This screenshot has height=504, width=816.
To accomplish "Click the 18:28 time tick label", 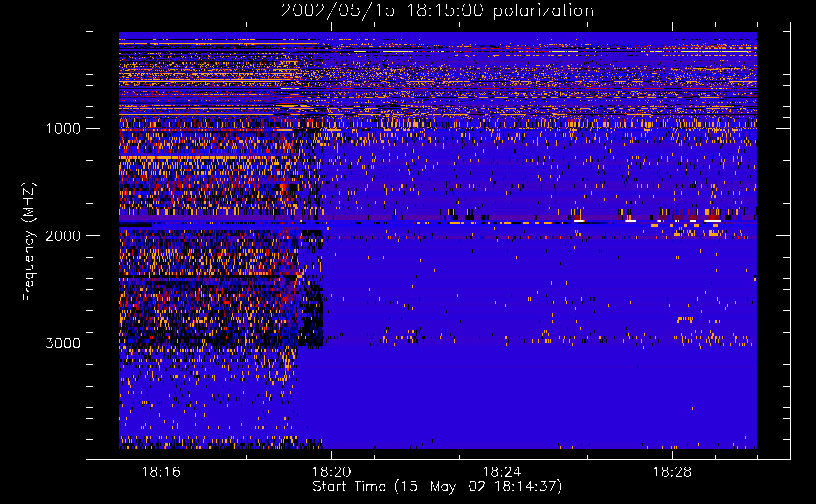I will click(672, 472).
